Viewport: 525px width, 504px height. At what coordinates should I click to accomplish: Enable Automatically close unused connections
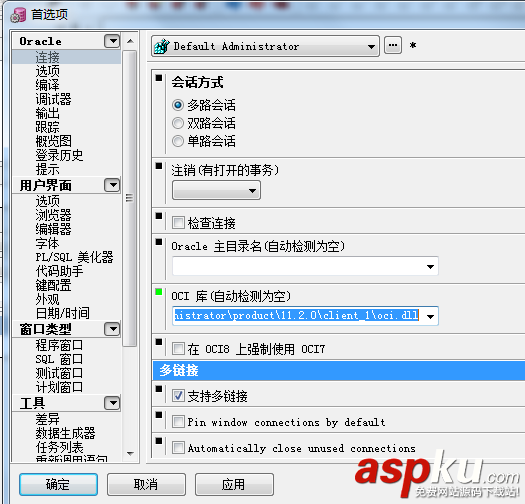coord(178,448)
